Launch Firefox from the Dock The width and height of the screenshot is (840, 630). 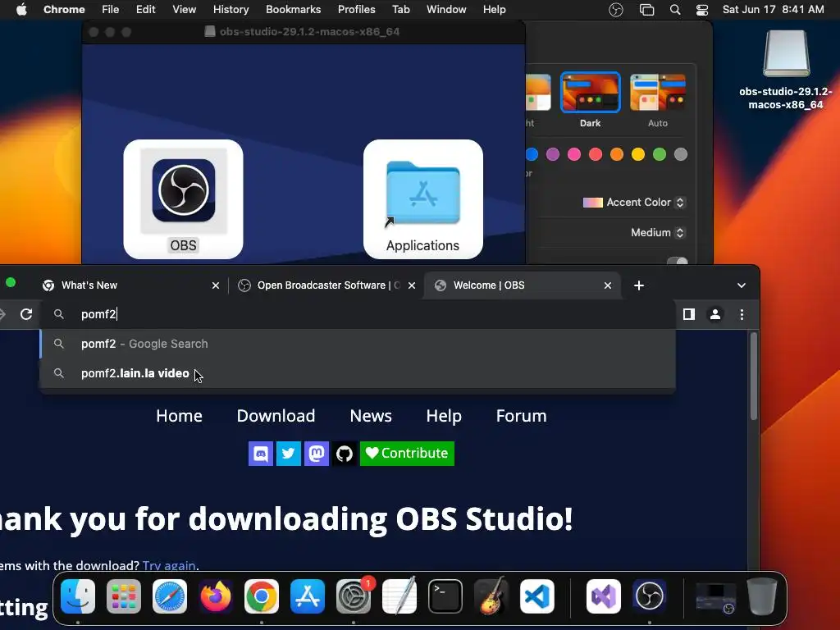[x=216, y=596]
